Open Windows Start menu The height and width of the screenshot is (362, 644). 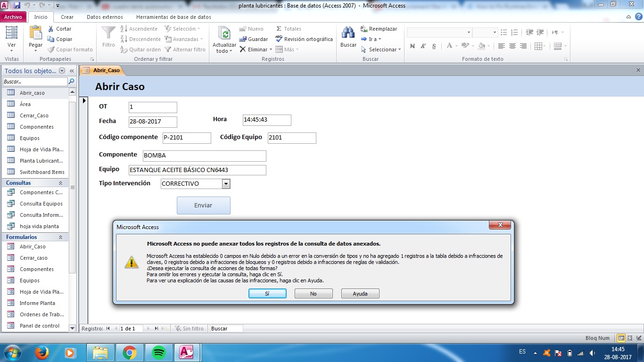(13, 353)
